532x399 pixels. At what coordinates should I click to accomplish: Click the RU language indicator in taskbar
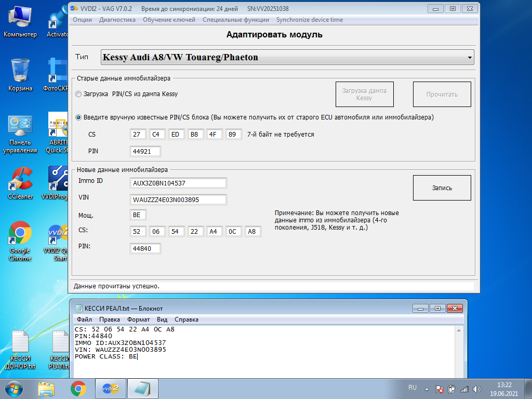click(413, 388)
